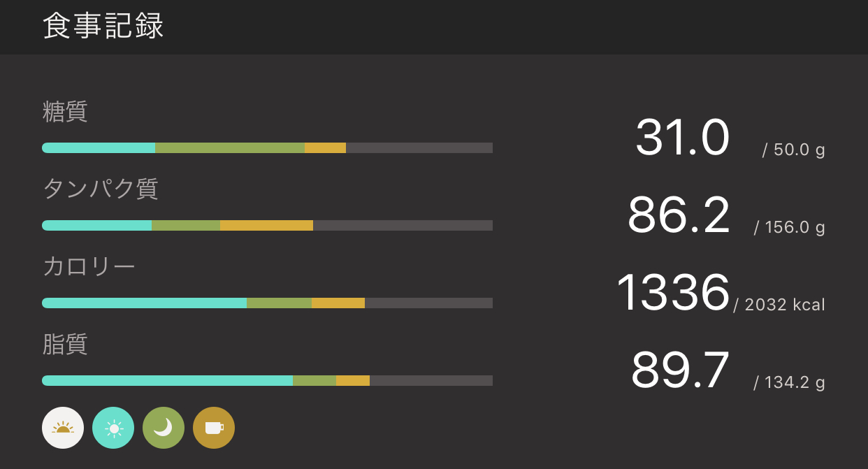Click the gray unfilled part of 脂質 bar
This screenshot has width=868, height=469.
pyautogui.click(x=431, y=380)
